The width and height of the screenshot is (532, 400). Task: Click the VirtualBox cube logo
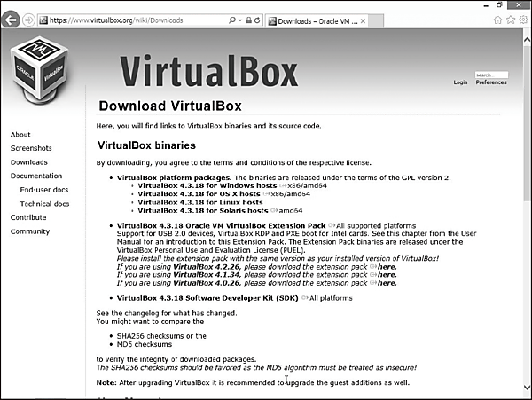point(39,71)
